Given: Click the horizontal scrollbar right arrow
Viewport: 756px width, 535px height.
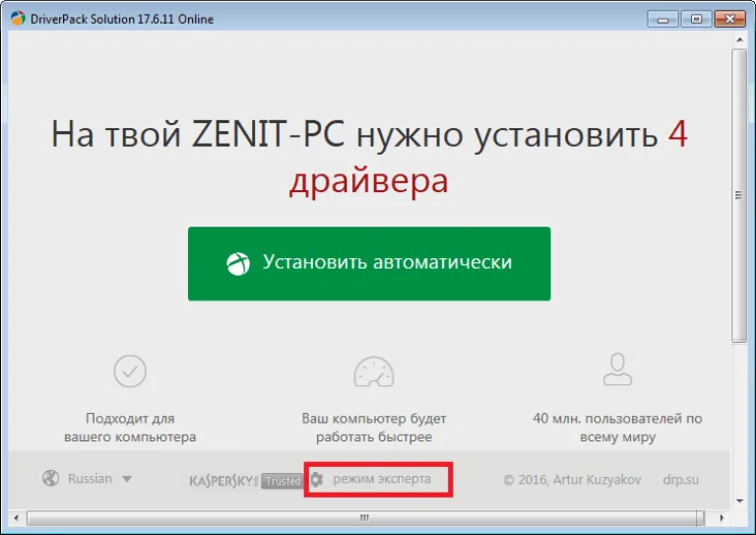Looking at the screenshot, I should coord(722,518).
